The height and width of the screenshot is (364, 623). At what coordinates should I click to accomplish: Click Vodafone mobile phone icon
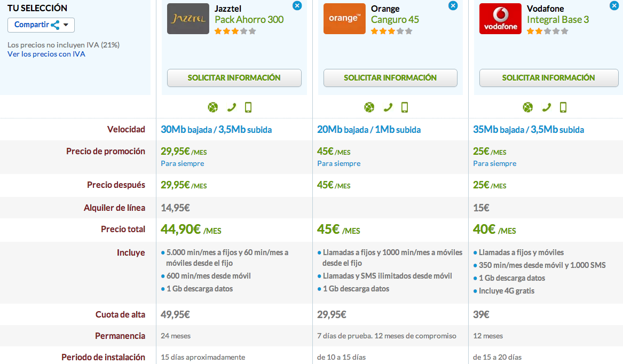[563, 107]
